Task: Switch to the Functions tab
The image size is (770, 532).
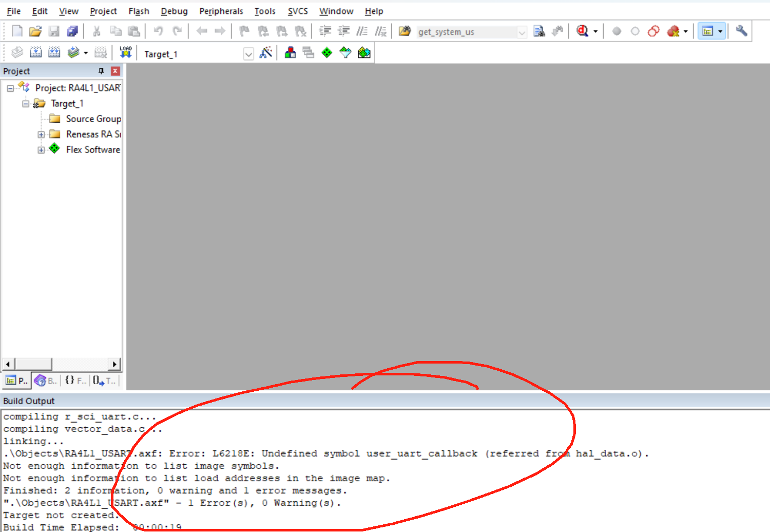Action: [75, 381]
